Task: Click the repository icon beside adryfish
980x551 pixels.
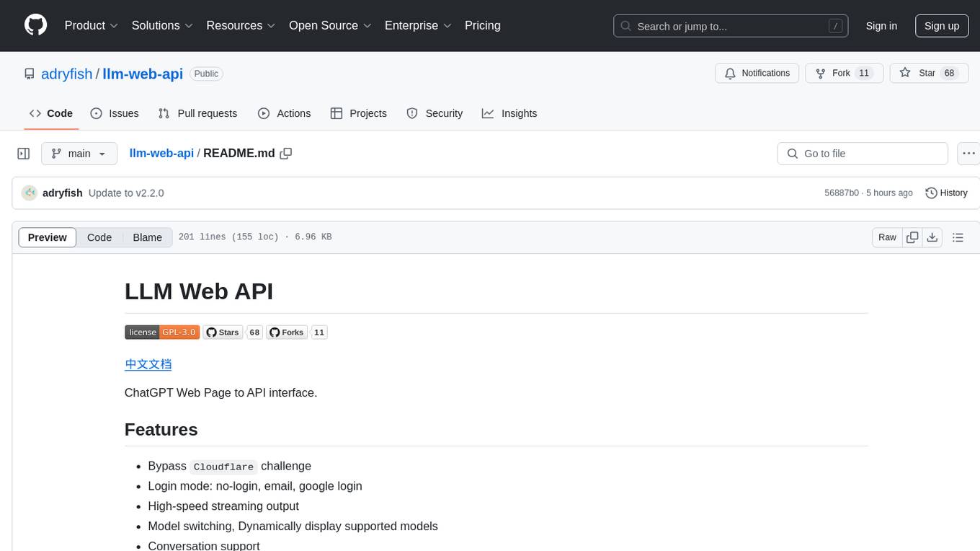Action: coord(30,74)
